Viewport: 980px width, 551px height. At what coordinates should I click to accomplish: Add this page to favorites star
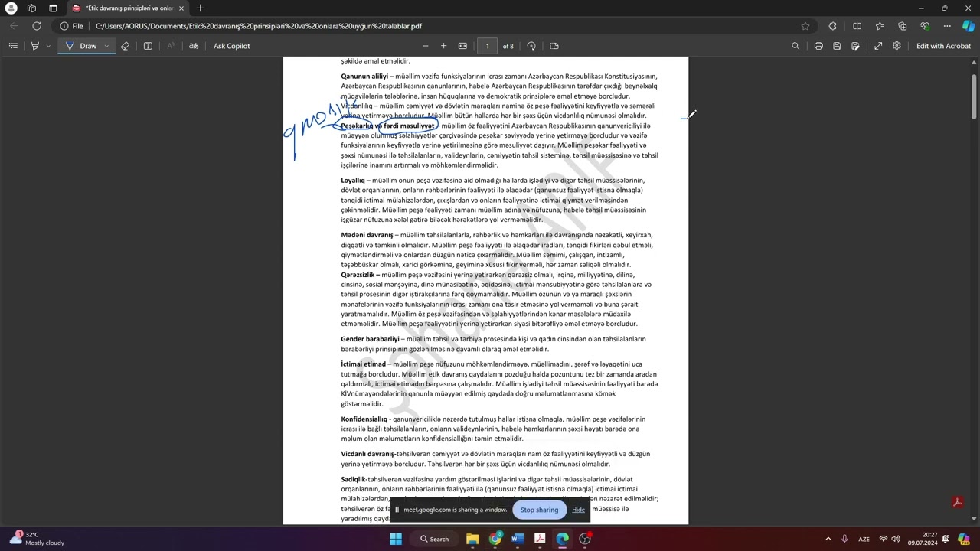[x=805, y=26]
